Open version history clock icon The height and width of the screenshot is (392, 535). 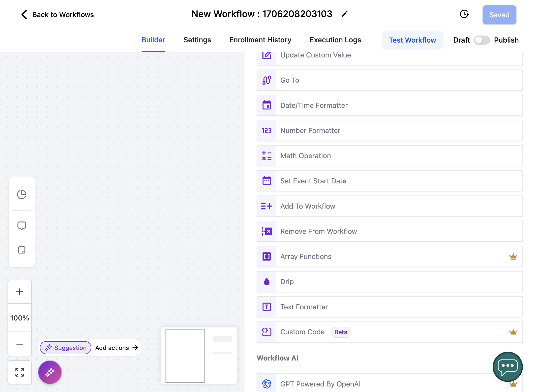(x=464, y=14)
